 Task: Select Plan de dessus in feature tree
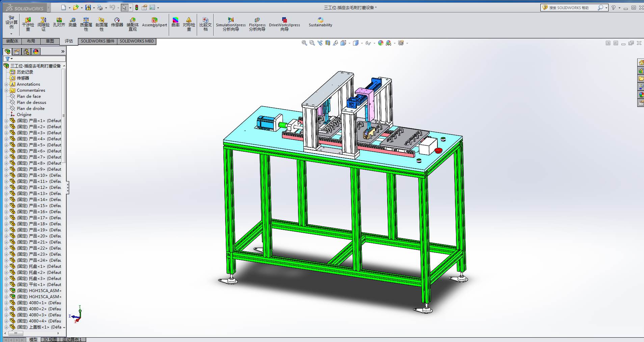[x=31, y=103]
